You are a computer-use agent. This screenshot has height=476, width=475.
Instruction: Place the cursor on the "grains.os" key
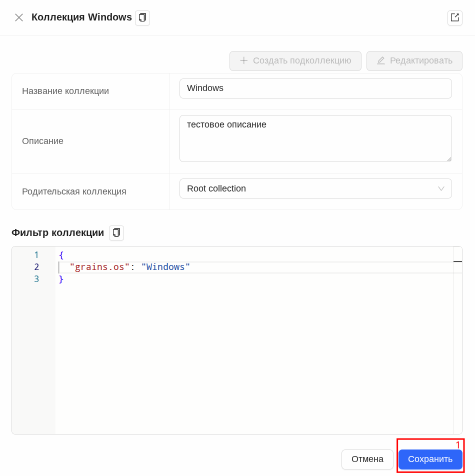tap(99, 267)
